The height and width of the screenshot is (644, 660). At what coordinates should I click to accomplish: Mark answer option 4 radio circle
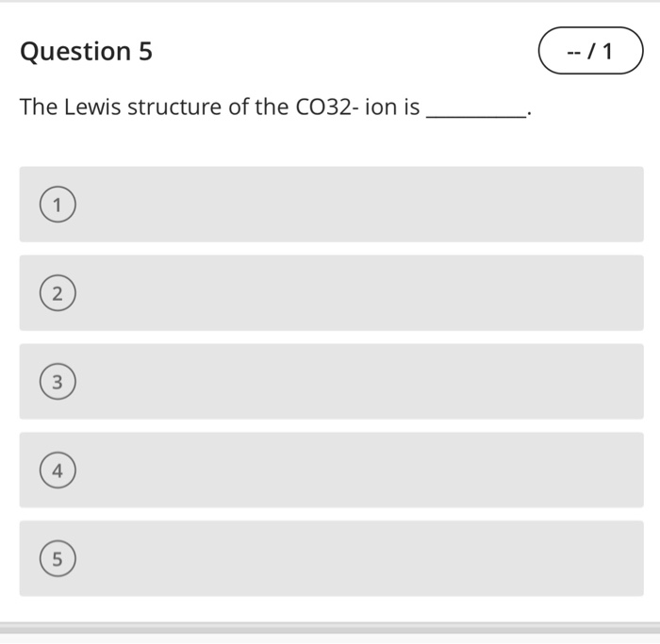[58, 471]
